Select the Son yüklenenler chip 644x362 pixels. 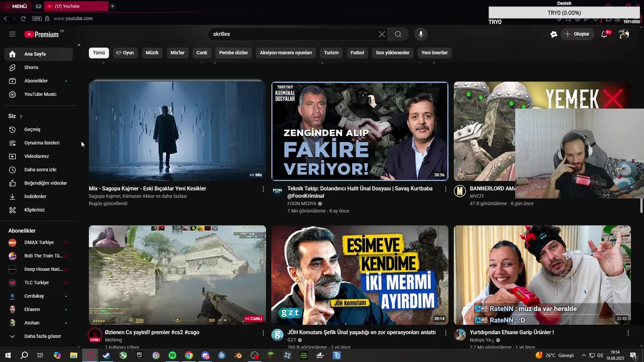point(392,53)
